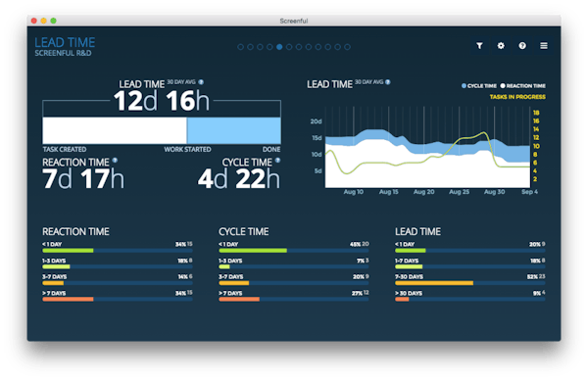This screenshot has height=380, width=588.
Task: Click the help icon beside Reaction Time
Action: [x=115, y=160]
